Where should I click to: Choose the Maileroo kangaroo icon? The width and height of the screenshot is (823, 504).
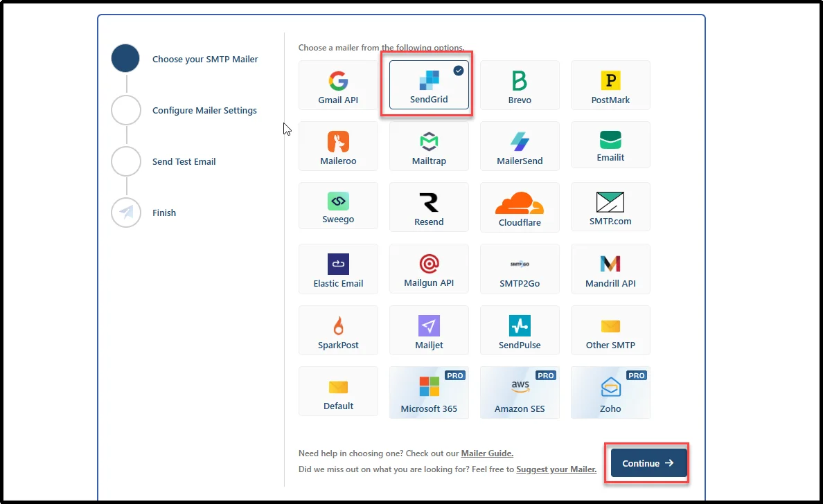338,142
